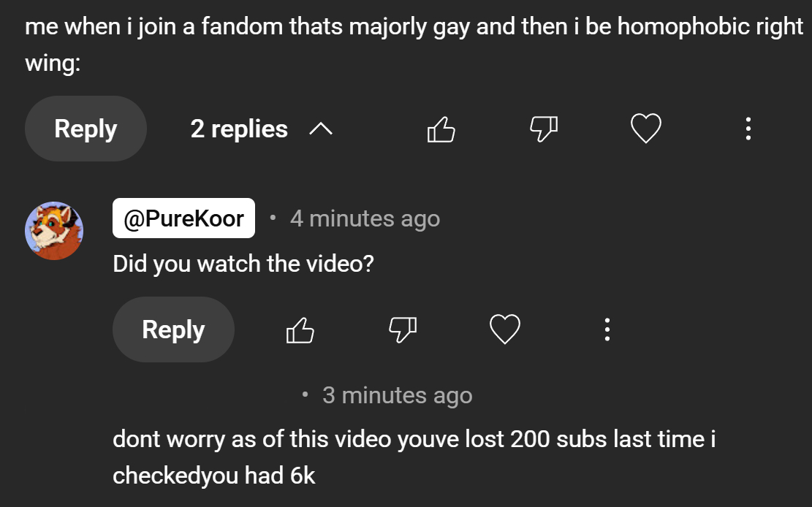This screenshot has width=812, height=507.
Task: Select the 'Did you watch the video?' text
Action: (243, 264)
